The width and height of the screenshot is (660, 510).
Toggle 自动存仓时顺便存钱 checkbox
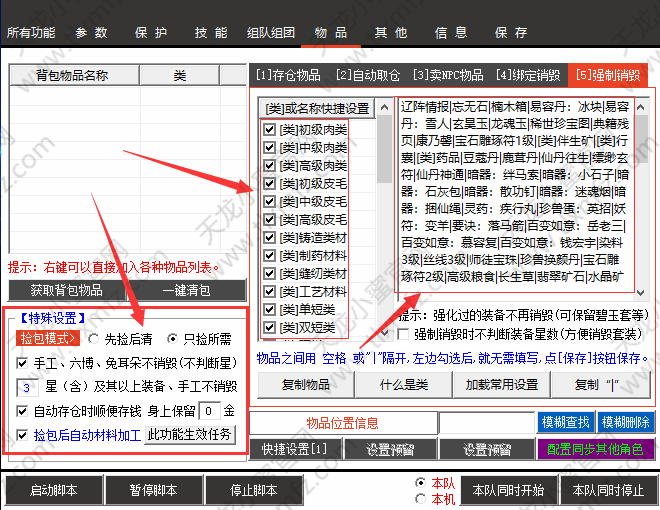[x=22, y=411]
